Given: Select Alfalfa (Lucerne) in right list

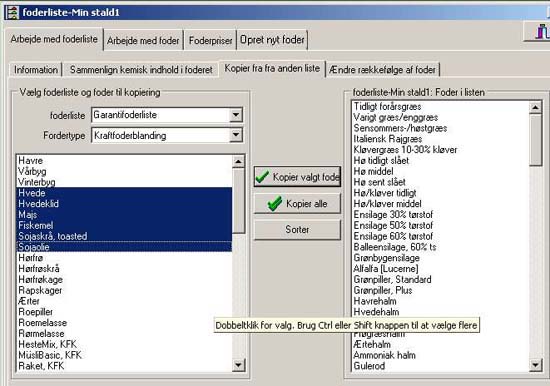Looking at the screenshot, I should pos(441,269).
